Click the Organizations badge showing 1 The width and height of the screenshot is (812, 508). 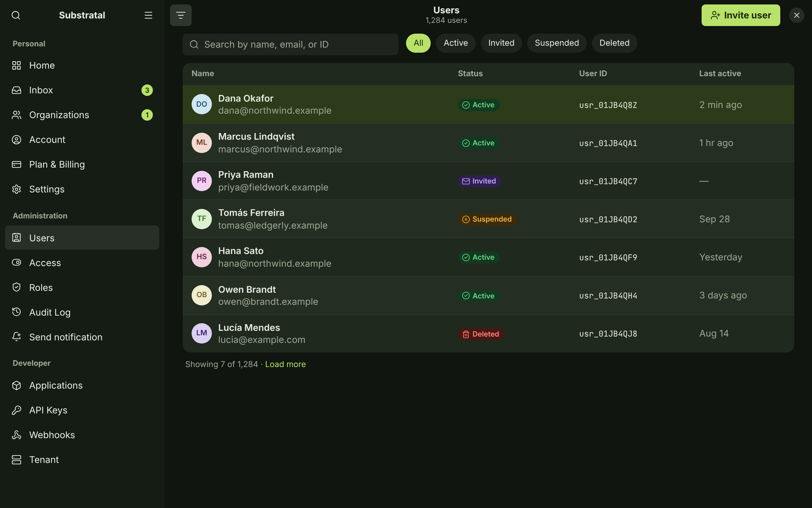[x=147, y=115]
